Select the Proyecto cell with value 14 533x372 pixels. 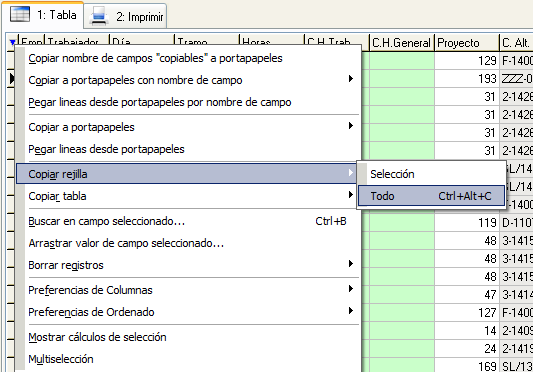[x=467, y=331]
